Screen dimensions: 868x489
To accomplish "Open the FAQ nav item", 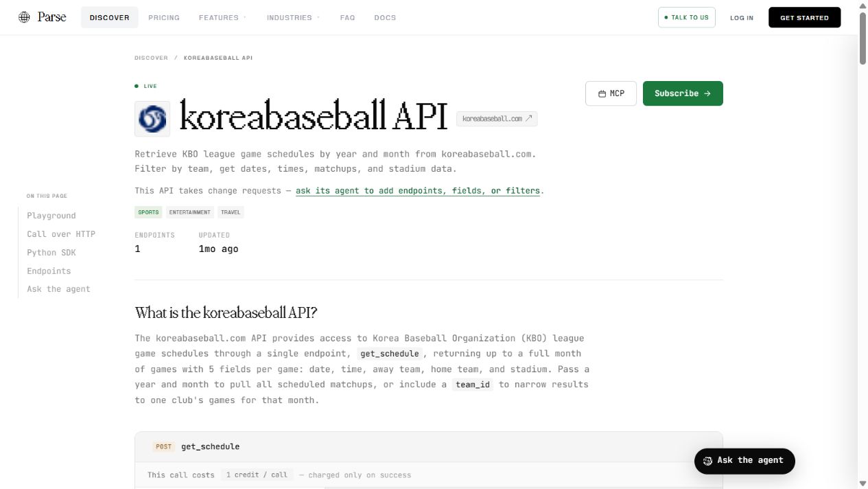I will 348,18.
